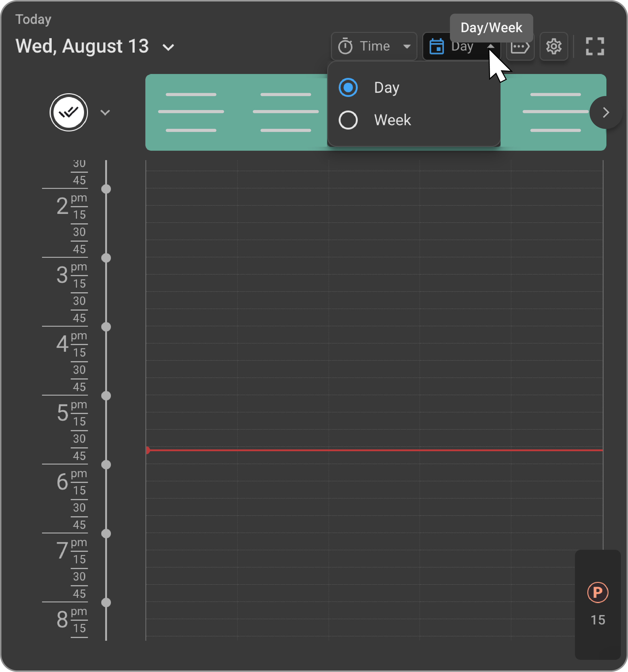628x672 pixels.
Task: Expand the Wed, August 13 date dropdown
Action: tap(168, 47)
